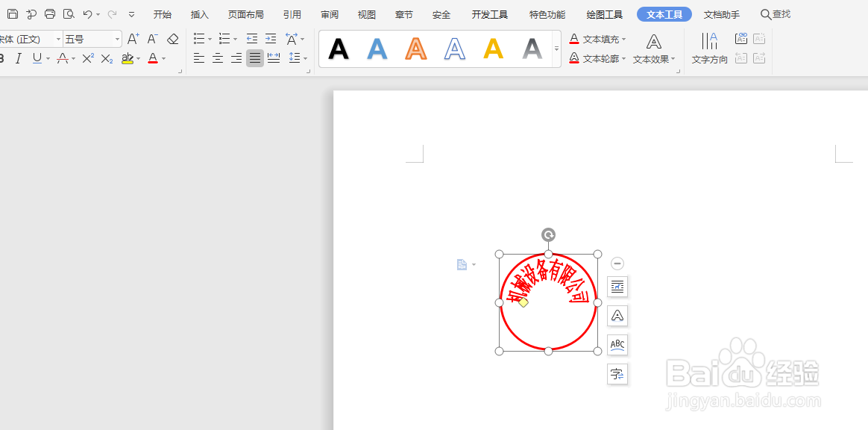Switch to the 绘图工具 ribbon tab
The width and height of the screenshot is (868, 430).
(x=603, y=13)
